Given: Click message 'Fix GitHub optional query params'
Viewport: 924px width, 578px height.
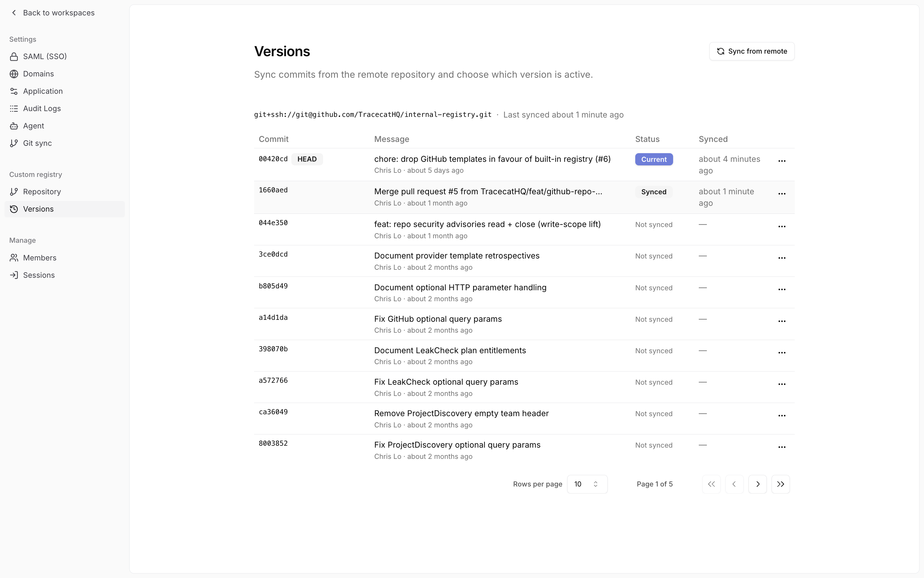Looking at the screenshot, I should click(438, 319).
